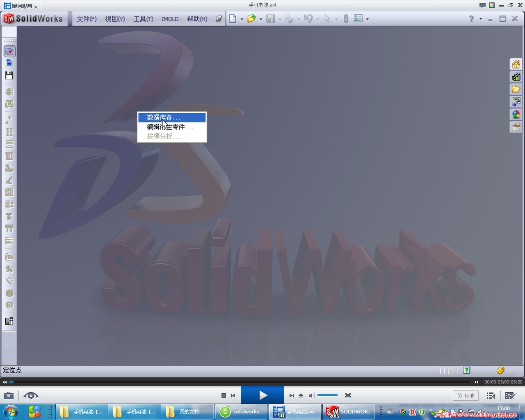Viewport: 525px width, 420px height.
Task: Switch to 手机电池.avi player taskbar button
Action: [295, 412]
